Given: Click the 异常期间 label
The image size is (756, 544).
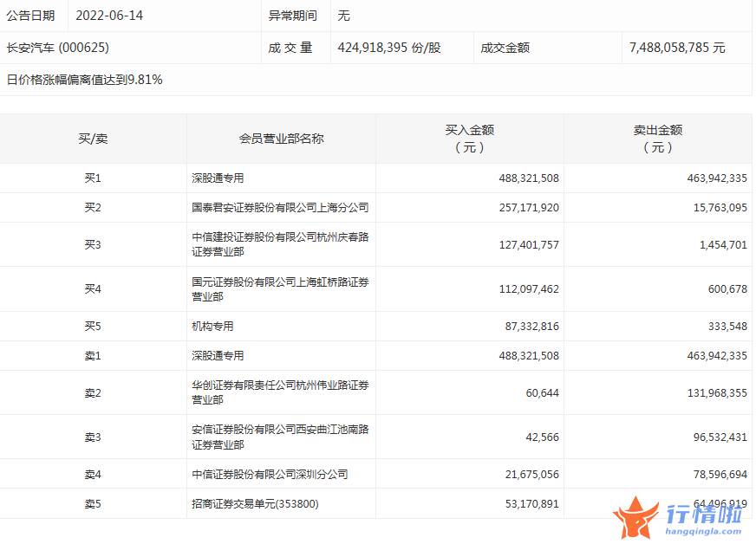Looking at the screenshot, I should click(293, 16).
